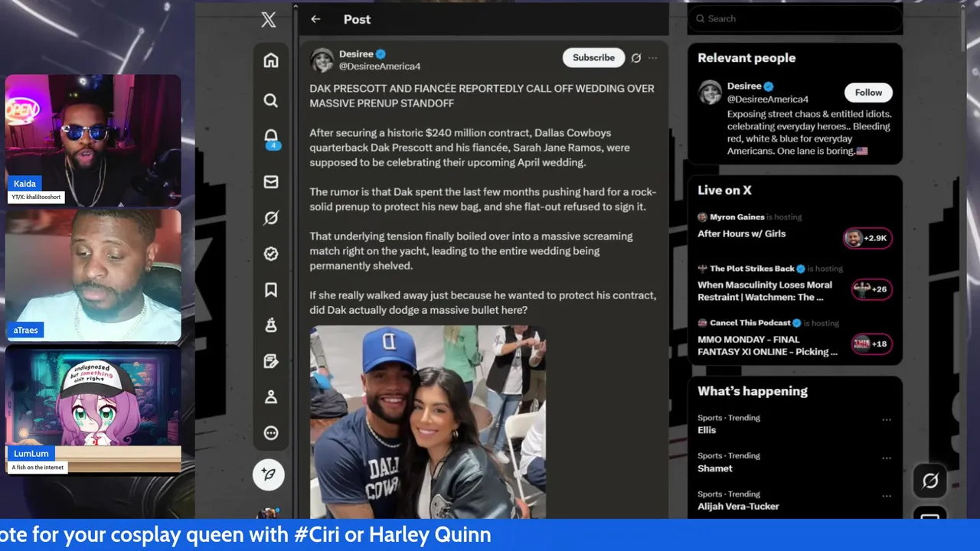Open Desiree avatar on the post
The image size is (980, 551).
[322, 60]
